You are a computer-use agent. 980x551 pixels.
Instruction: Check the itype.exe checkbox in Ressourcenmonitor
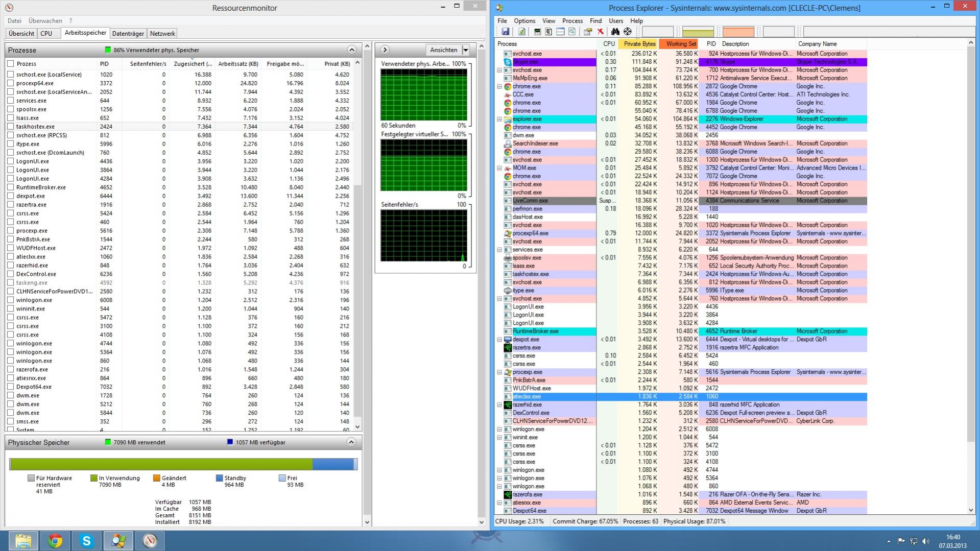[x=10, y=144]
